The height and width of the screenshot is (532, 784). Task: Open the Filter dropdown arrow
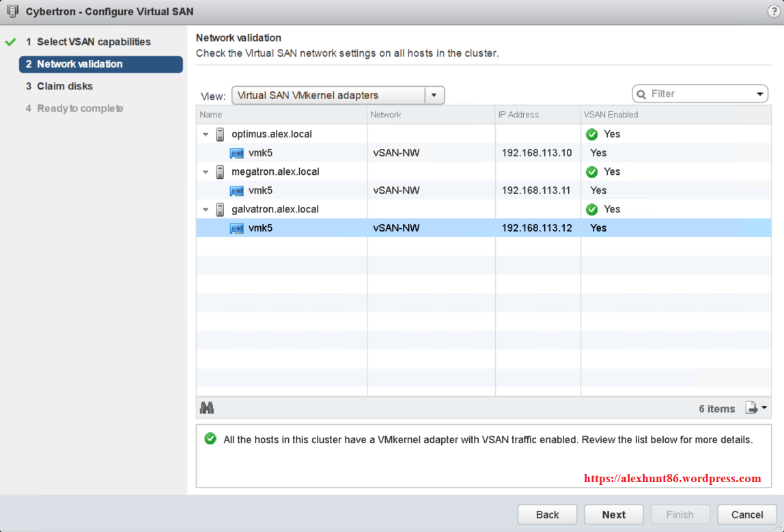coord(759,94)
